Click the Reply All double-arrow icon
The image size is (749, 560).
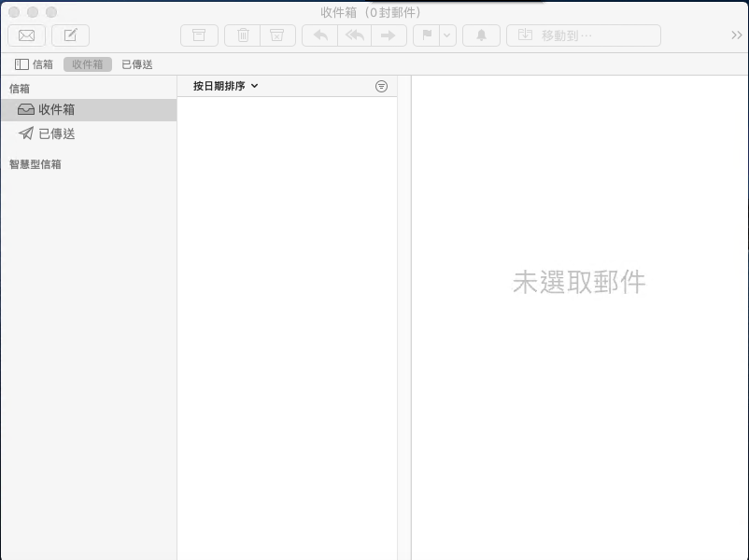tap(355, 35)
